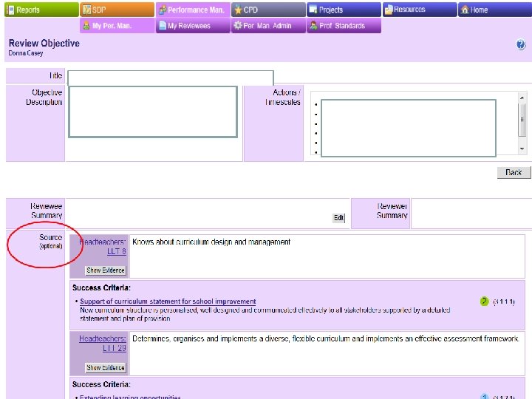Viewport: 532px width, 399px height.
Task: Click Edit in Reviewee Summary
Action: coord(339,218)
